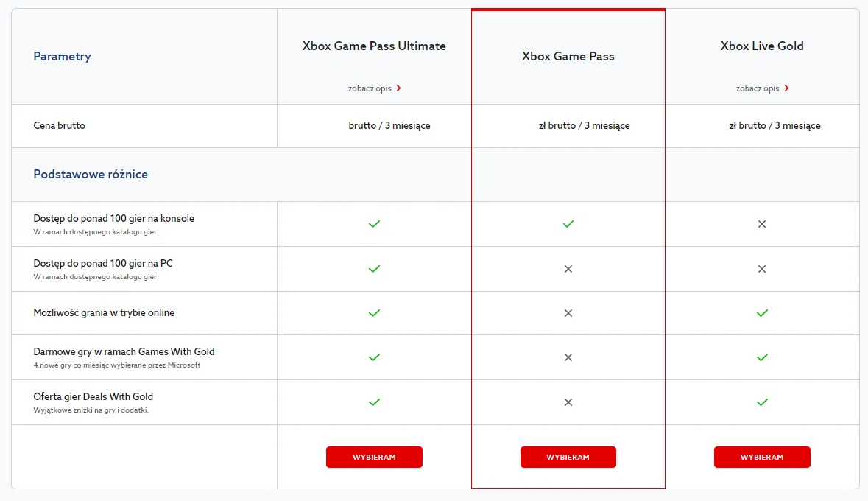Click WYBIERAM under Xbox Game Pass Ultimate
868x501 pixels.
(374, 457)
